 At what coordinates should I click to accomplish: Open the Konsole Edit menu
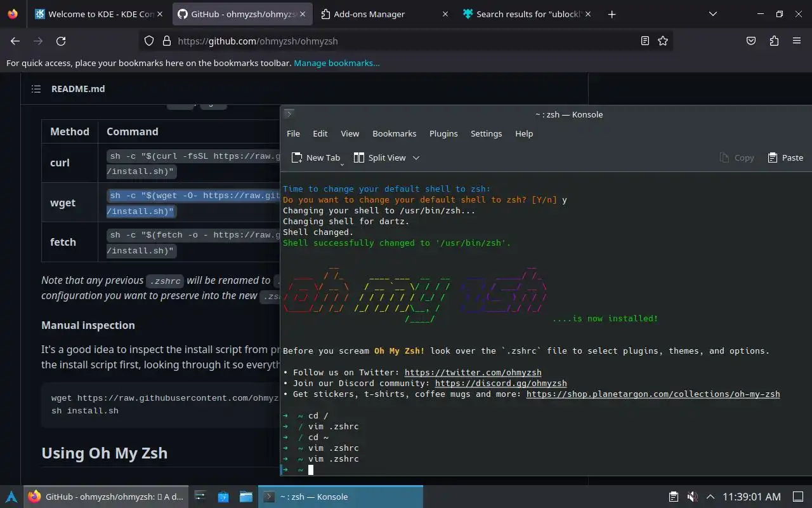pyautogui.click(x=320, y=133)
